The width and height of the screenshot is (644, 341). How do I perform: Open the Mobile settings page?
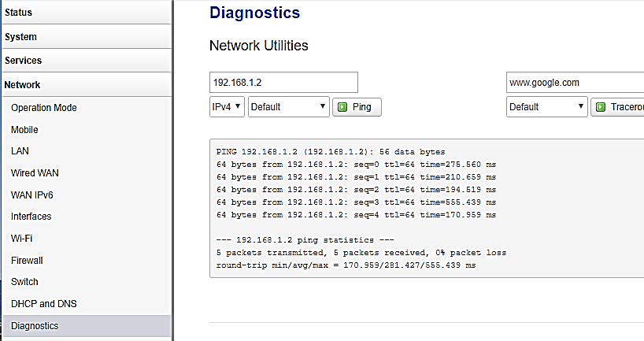coord(24,130)
